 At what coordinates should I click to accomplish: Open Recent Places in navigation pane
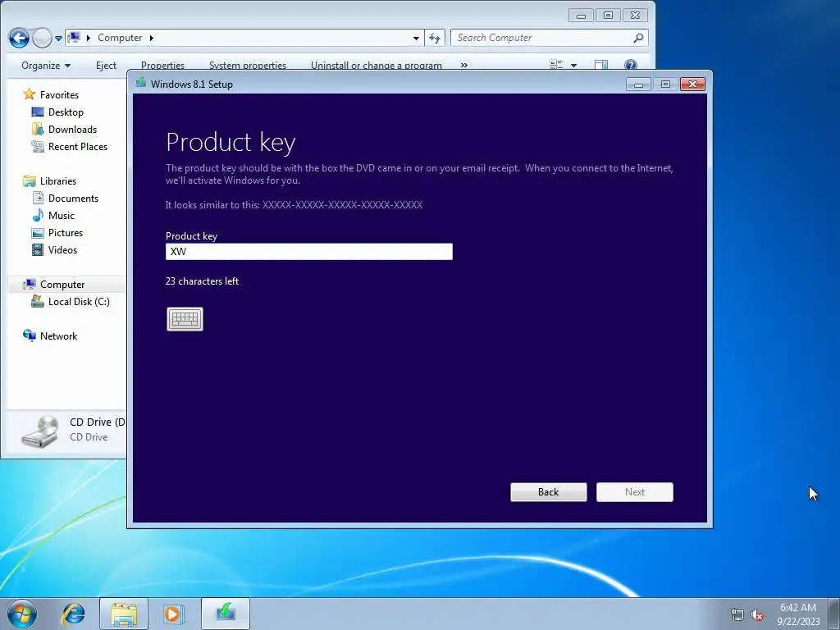pyautogui.click(x=78, y=146)
